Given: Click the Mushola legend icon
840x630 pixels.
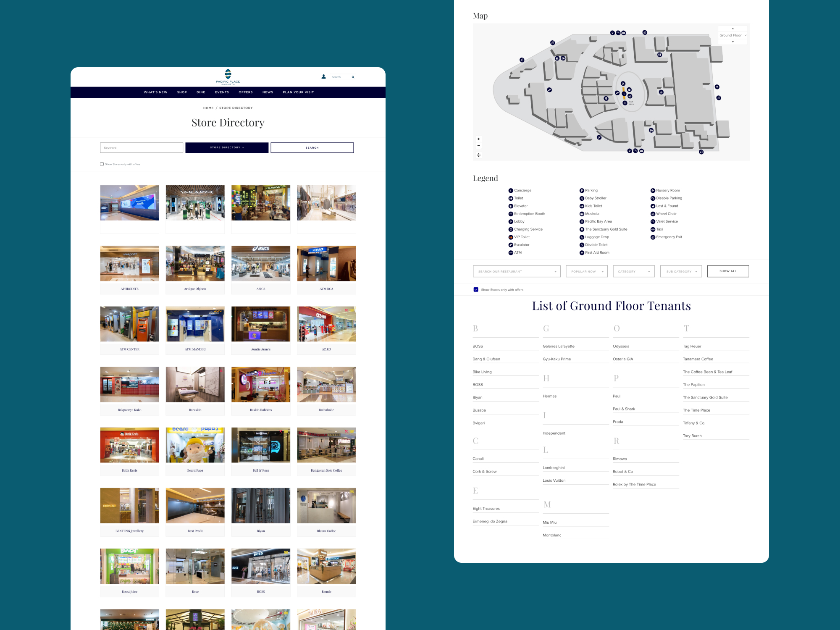Looking at the screenshot, I should [x=582, y=214].
